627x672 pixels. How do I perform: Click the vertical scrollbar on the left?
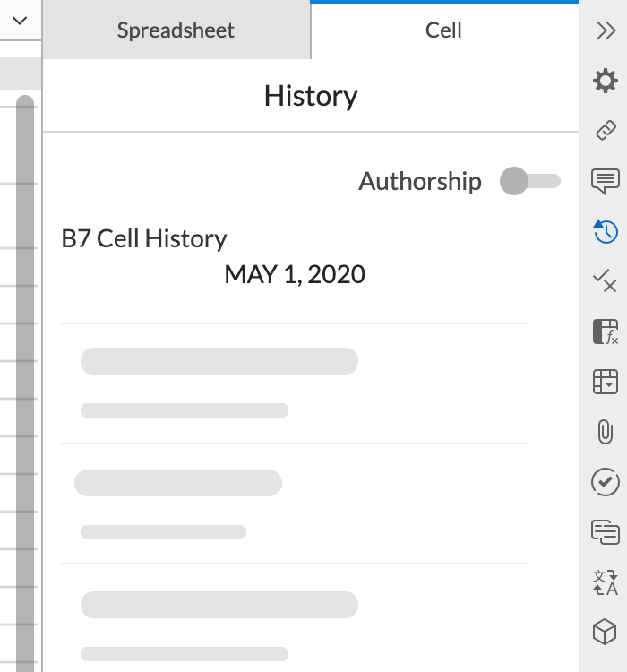click(25, 358)
